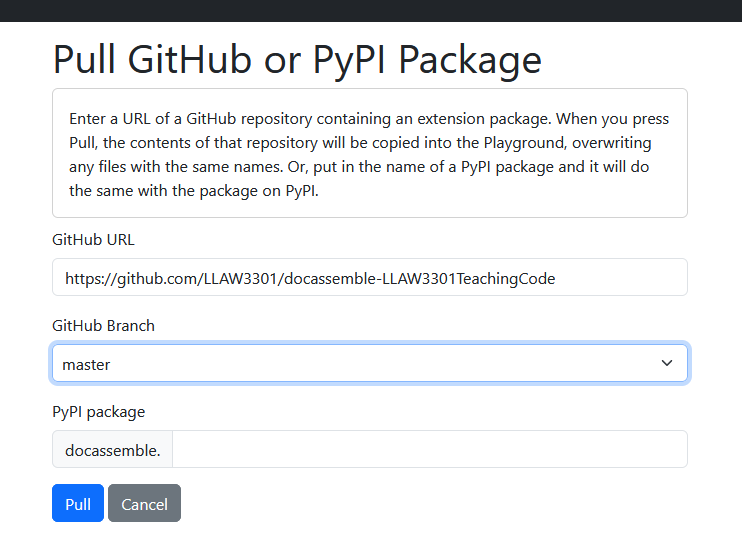Click the 'Pull GitHub or PyPI Package' heading
The height and width of the screenshot is (544, 742).
[x=296, y=59]
